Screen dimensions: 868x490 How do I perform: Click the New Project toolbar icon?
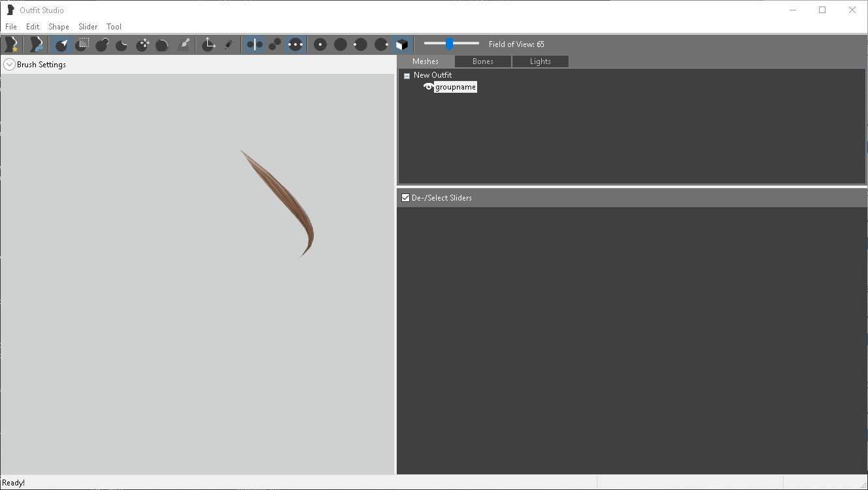click(x=11, y=44)
